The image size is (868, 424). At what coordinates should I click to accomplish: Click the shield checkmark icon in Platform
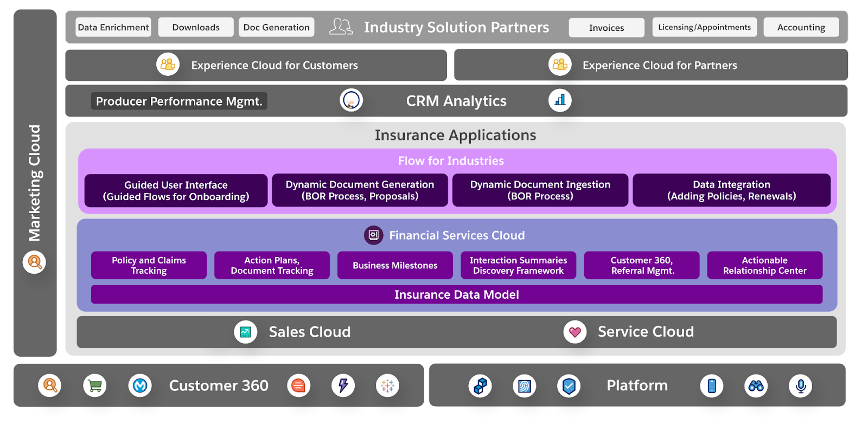click(569, 386)
